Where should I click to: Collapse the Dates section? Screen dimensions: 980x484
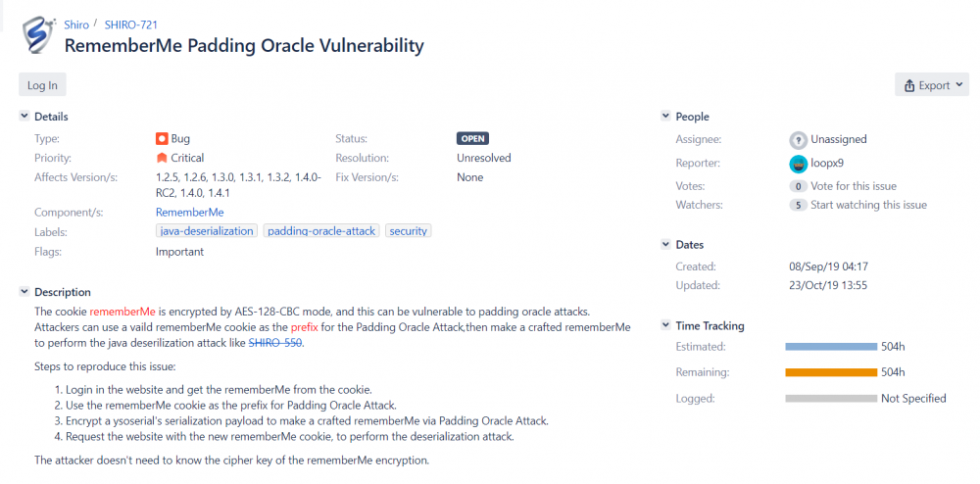click(665, 244)
